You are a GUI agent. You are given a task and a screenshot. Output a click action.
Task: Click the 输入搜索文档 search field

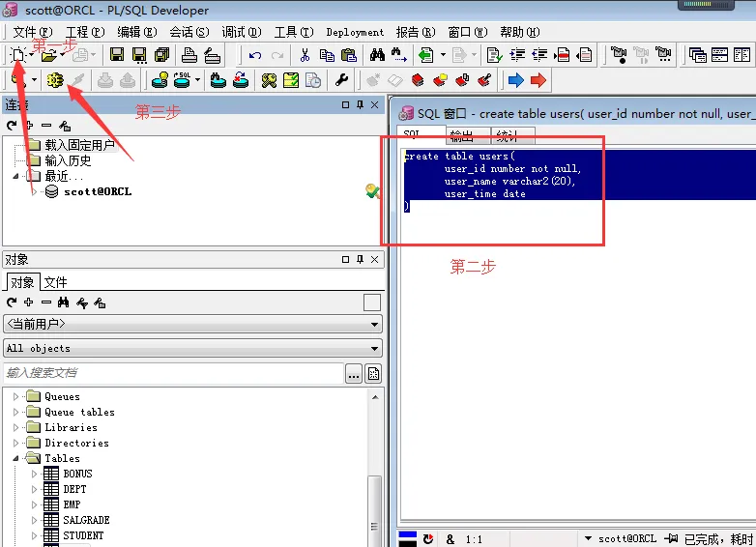click(x=174, y=373)
